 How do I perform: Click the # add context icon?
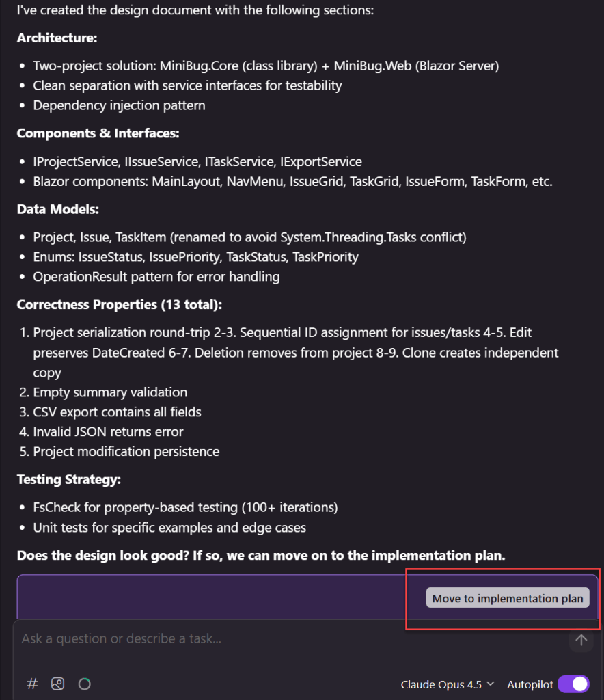click(x=32, y=684)
